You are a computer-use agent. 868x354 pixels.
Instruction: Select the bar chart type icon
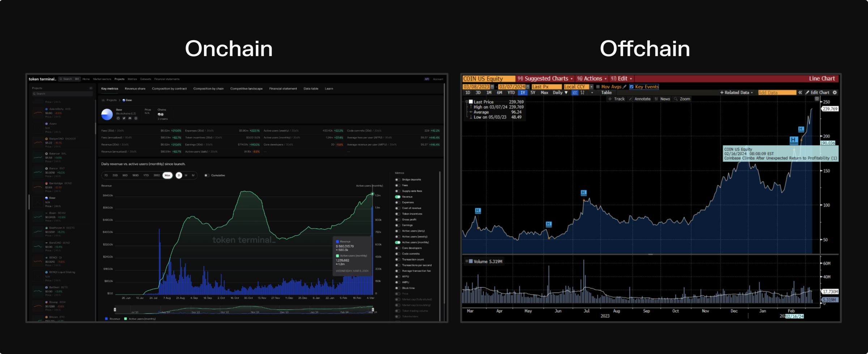point(583,93)
